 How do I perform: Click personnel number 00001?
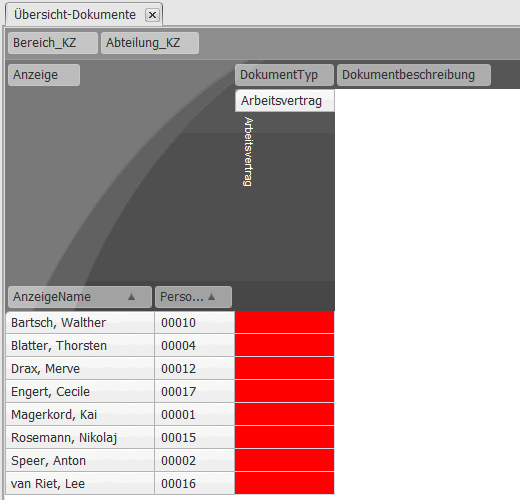pos(195,415)
